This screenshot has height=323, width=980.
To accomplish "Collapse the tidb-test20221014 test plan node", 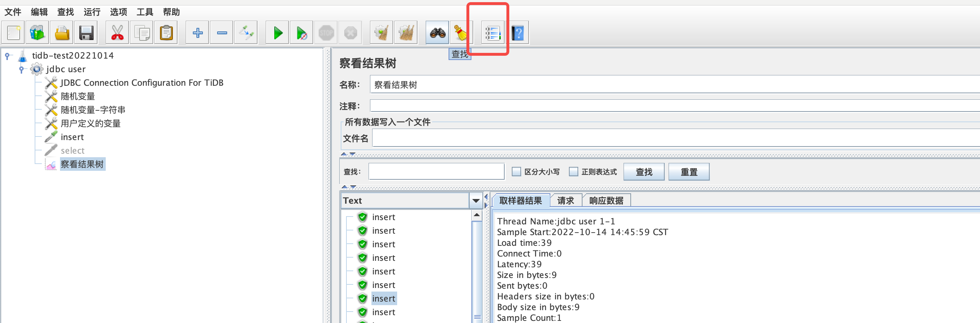I will 7,56.
